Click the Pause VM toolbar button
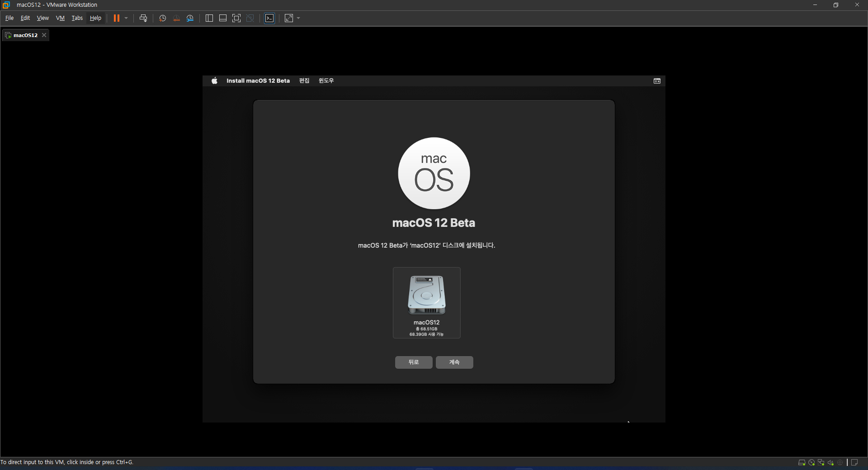This screenshot has height=470, width=868. 116,18
